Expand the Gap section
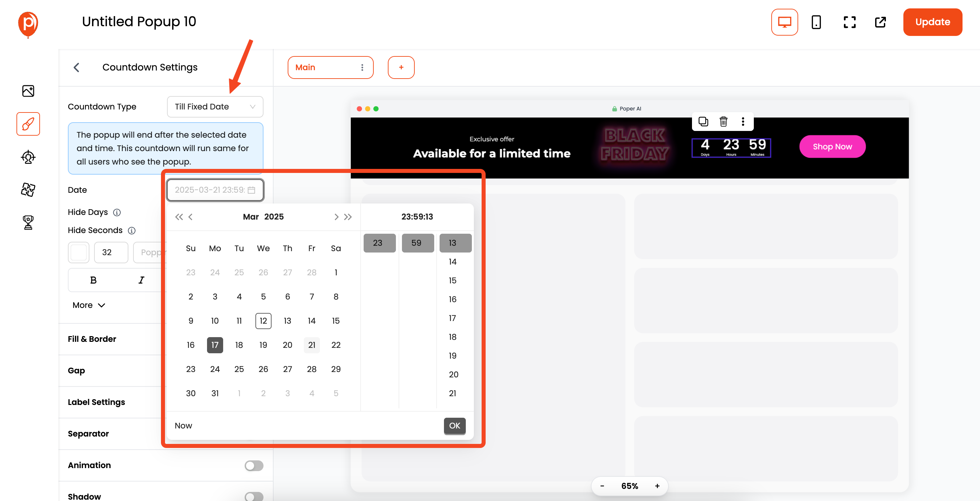 pos(77,371)
